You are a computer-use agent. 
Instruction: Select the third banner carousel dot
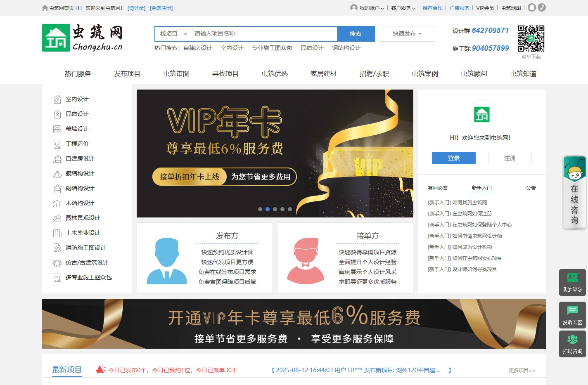coord(275,209)
